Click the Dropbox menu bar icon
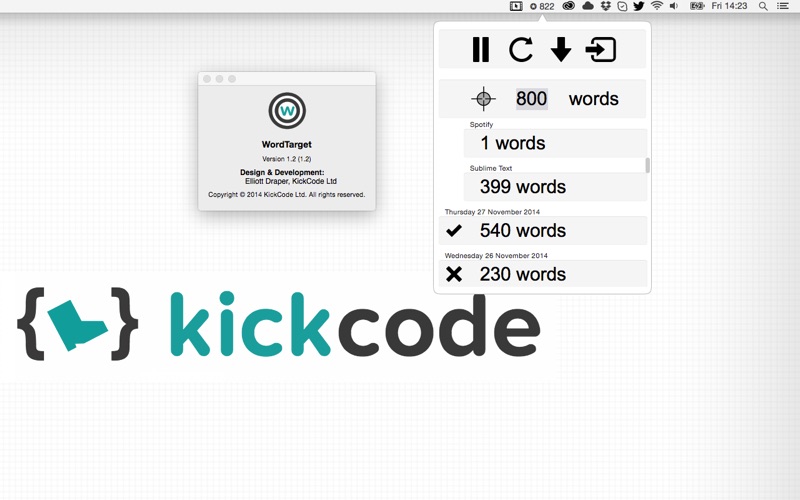The width and height of the screenshot is (800, 500). point(605,6)
